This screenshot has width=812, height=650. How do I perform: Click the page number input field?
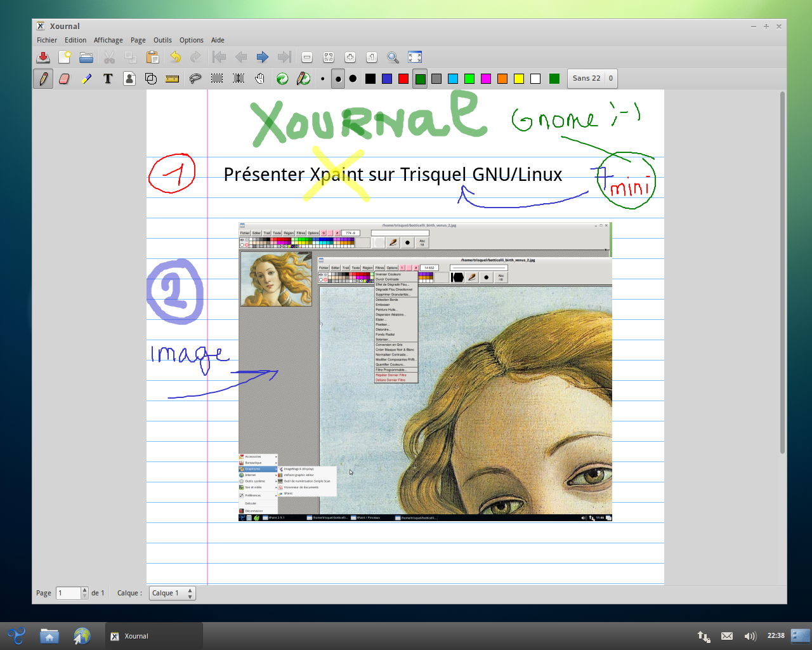point(69,593)
